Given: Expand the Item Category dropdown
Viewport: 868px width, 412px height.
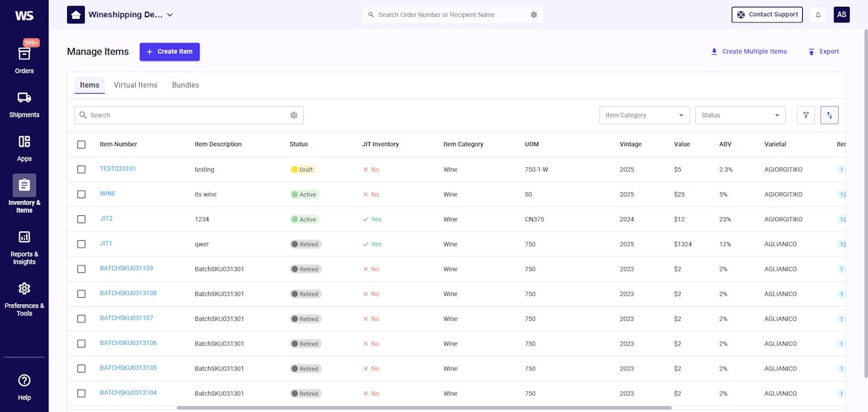Looking at the screenshot, I should tap(644, 115).
